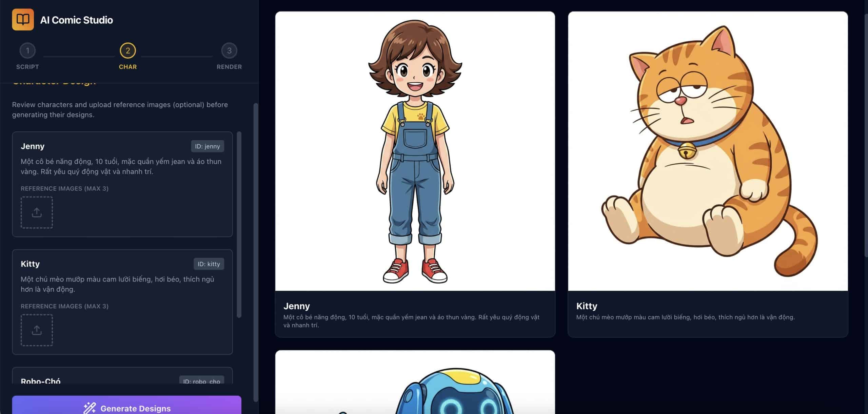Click the AI Comic Studio title text
Screen dimensions: 868x414
(76, 20)
